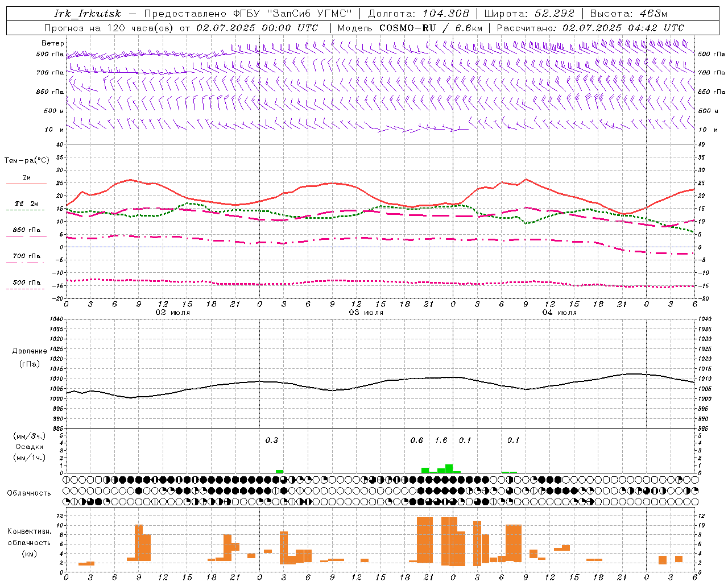Click the "(мм/1ч.)" precipitation unit label

pos(30,458)
